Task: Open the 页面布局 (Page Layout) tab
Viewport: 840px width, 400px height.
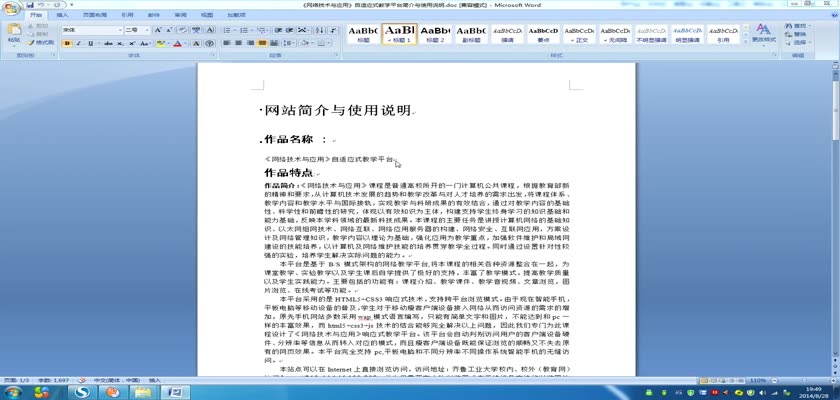Action: click(95, 15)
